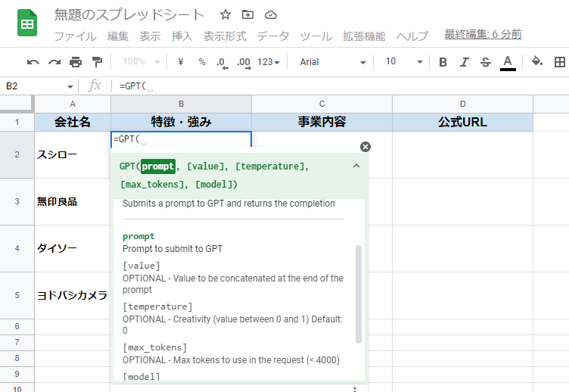Open the ヘルプ menu
The width and height of the screenshot is (569, 392).
click(412, 36)
